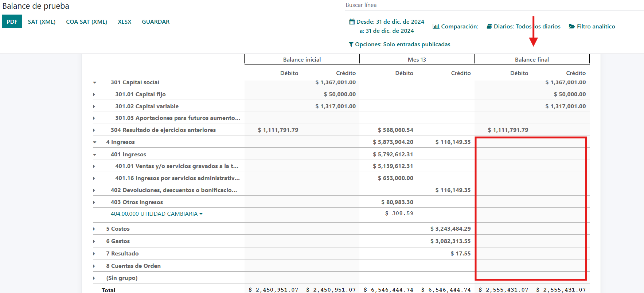Open the calendar date range filter icon
Image resolution: width=644 pixels, height=293 pixels.
(x=352, y=22)
